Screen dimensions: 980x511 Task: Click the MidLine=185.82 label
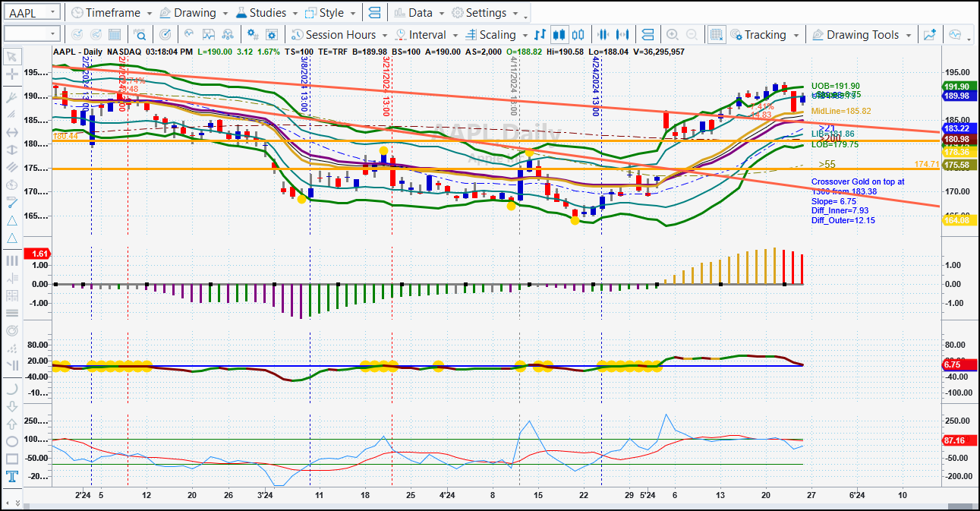[x=841, y=111]
